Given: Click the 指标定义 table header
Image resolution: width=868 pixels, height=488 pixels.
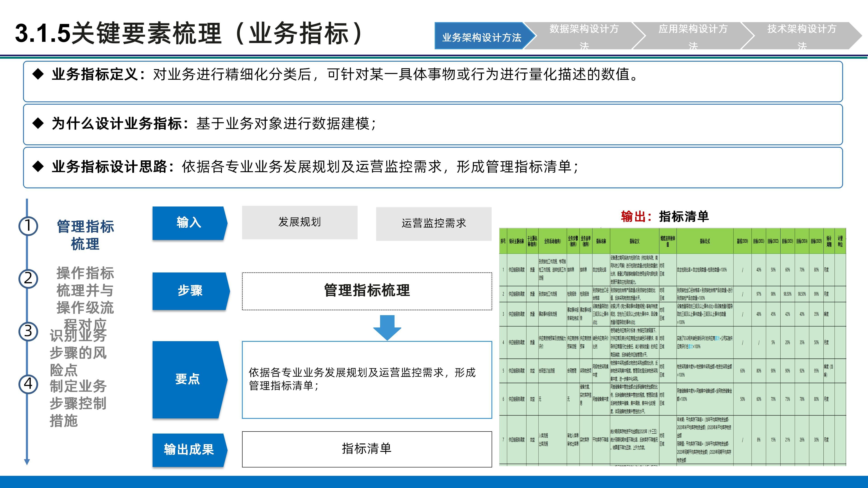Looking at the screenshot, I should click(x=634, y=241).
